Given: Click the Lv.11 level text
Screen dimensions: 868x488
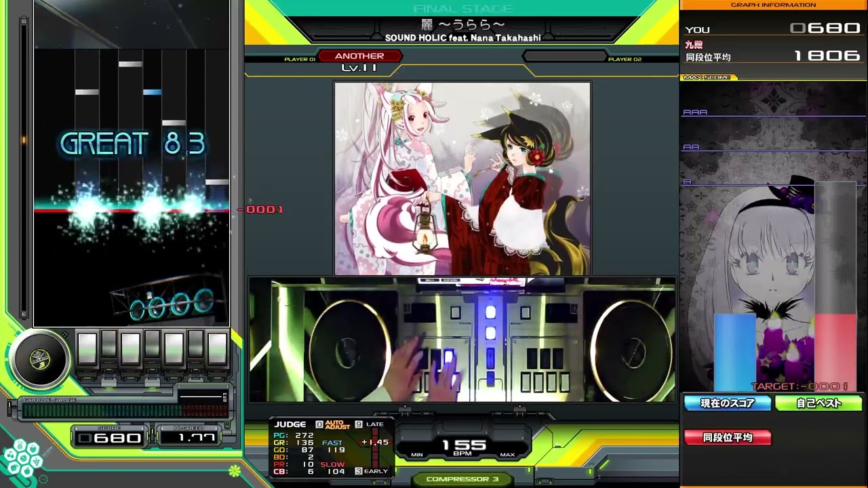Looking at the screenshot, I should click(x=359, y=68).
